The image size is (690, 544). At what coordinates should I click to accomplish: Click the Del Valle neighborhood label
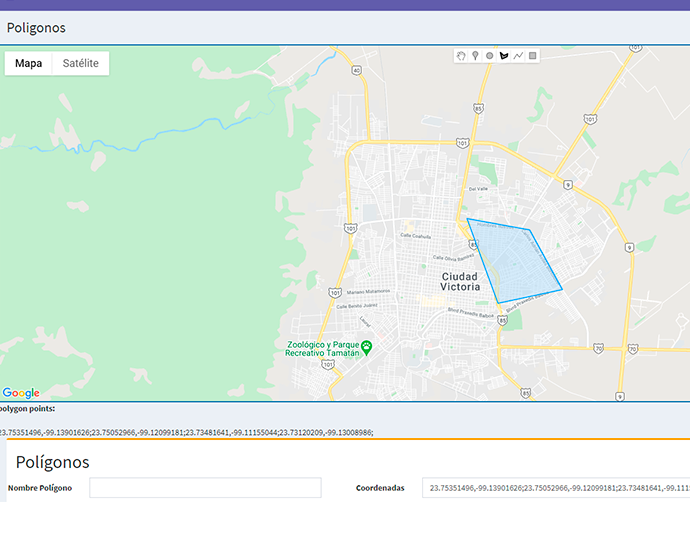pos(478,188)
